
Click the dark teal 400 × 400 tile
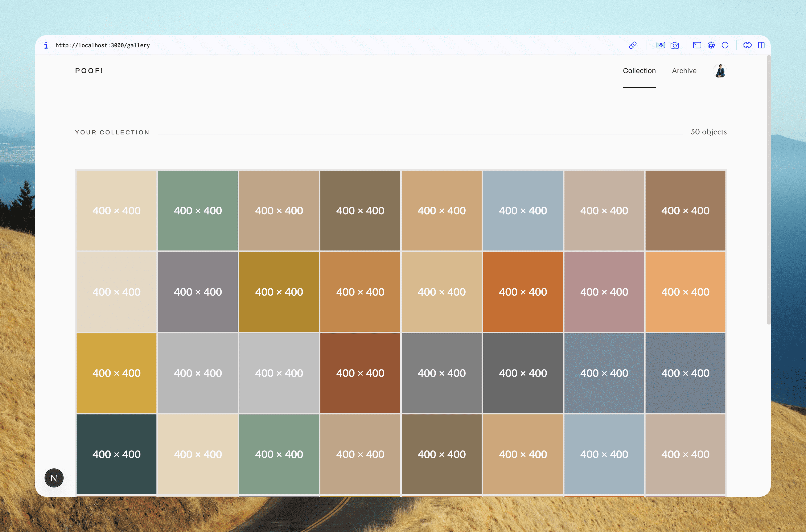click(x=116, y=454)
